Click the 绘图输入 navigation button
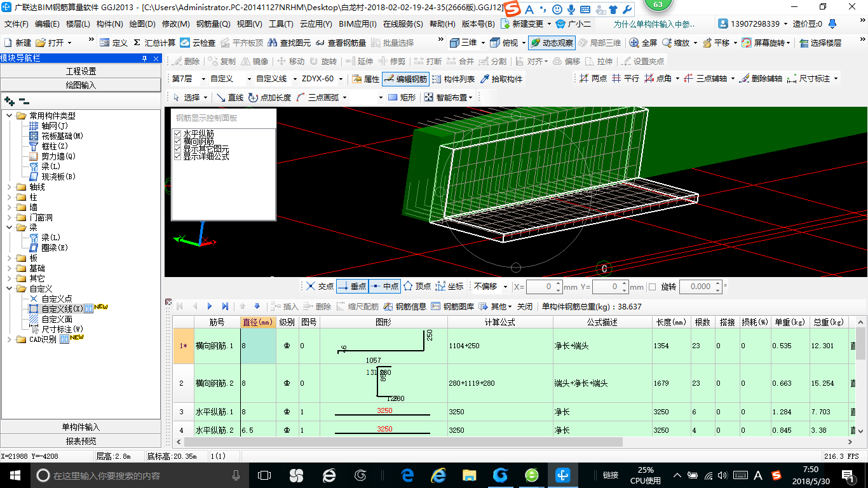868x488 pixels. 81,85
